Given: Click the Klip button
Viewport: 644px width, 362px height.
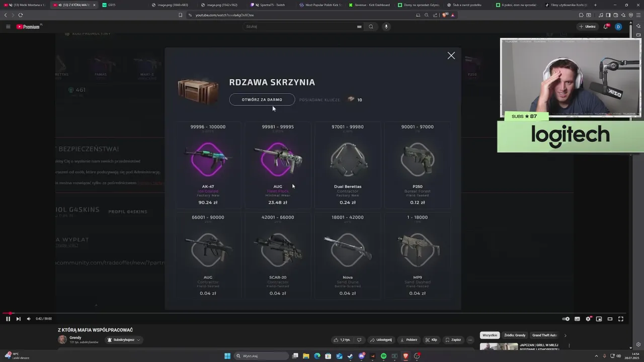Looking at the screenshot, I should tap(431, 340).
